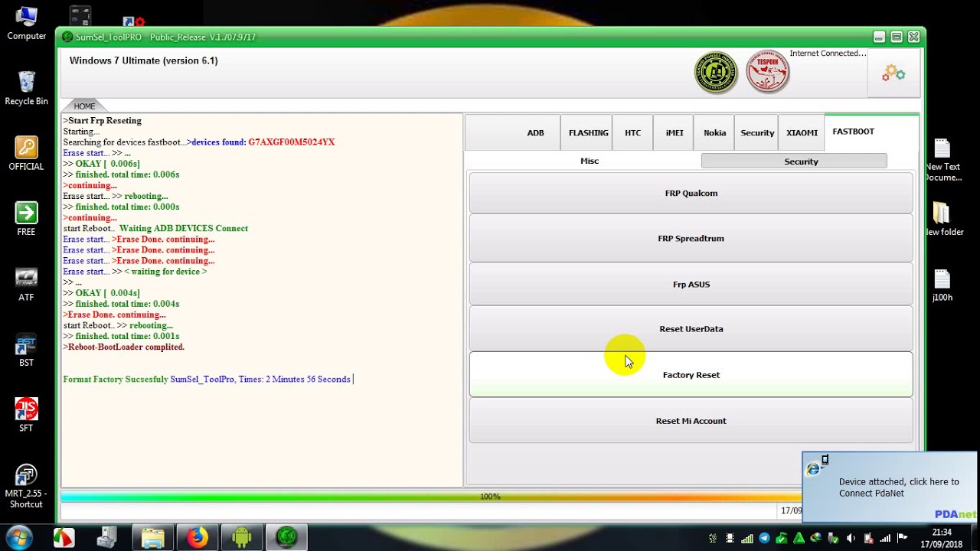Click the volume speaker tray icon
The width and height of the screenshot is (980, 551).
(x=851, y=539)
